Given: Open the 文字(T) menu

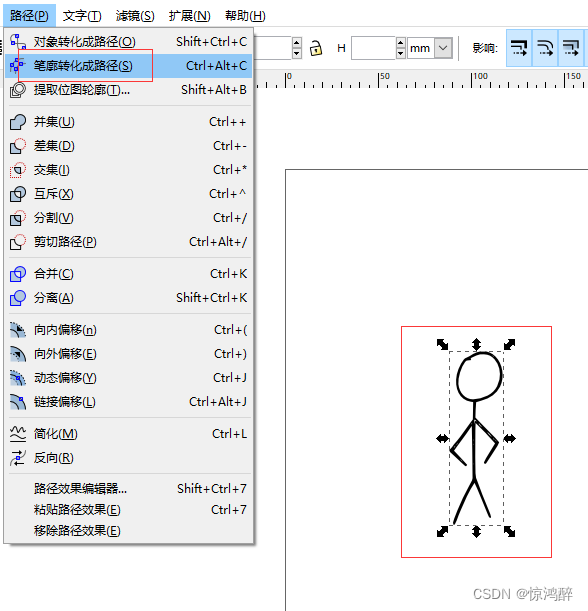Looking at the screenshot, I should pos(82,16).
